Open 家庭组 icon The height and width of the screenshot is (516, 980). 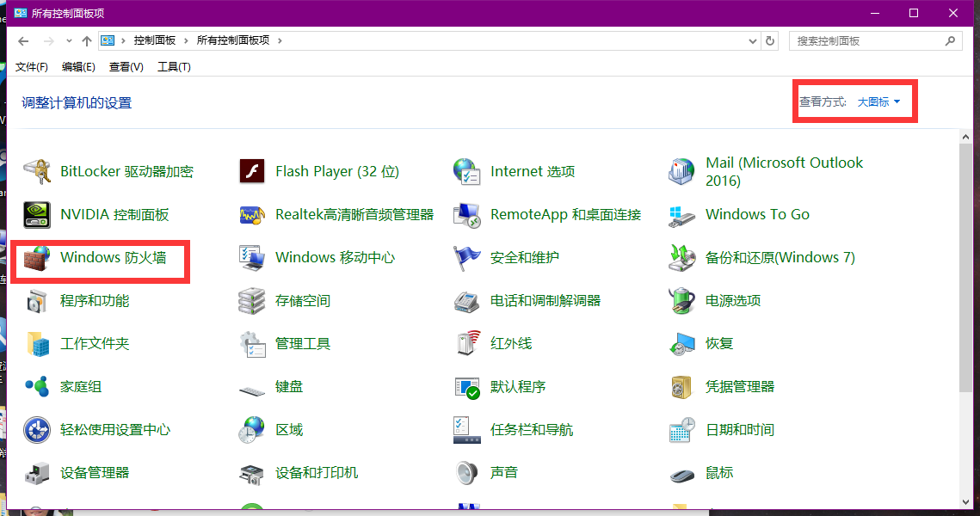click(x=37, y=387)
